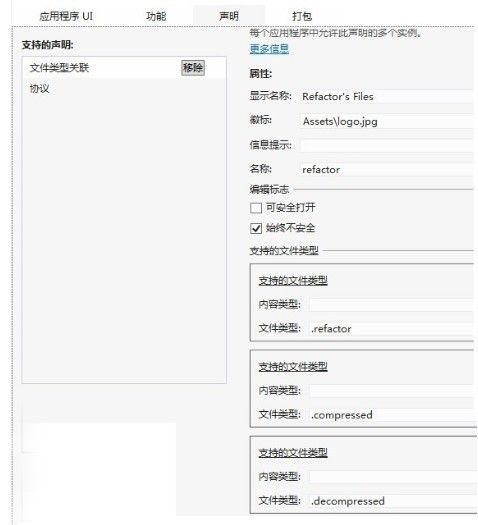Switch to the 应用程序 UI tab
The height and width of the screenshot is (525, 478).
tap(66, 16)
